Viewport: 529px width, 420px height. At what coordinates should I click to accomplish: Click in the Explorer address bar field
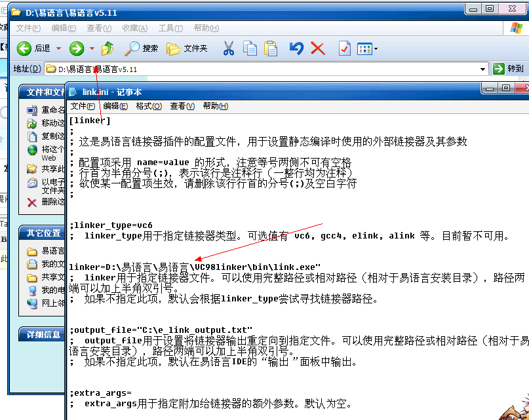[262, 69]
